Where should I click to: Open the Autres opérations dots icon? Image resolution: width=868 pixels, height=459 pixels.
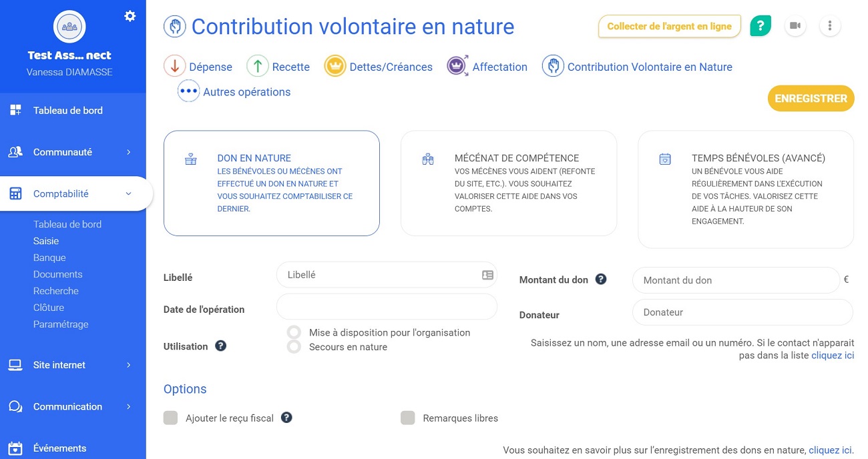pyautogui.click(x=188, y=92)
